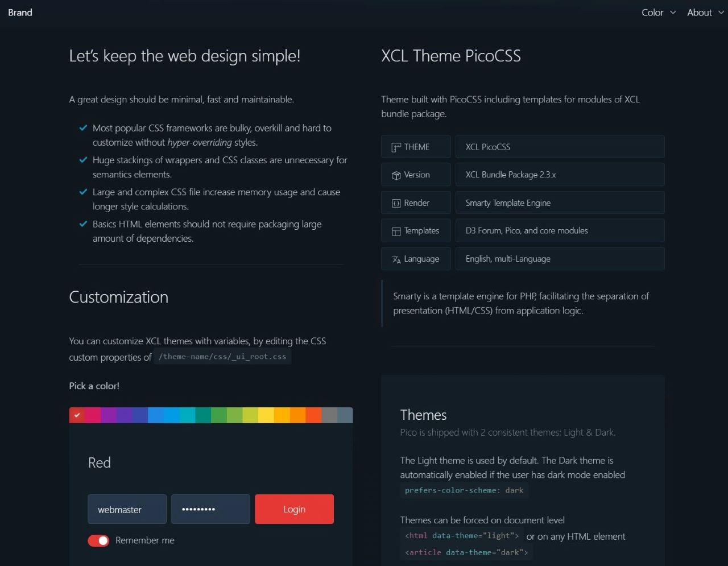
Task: Focus the password input field
Action: click(x=210, y=509)
